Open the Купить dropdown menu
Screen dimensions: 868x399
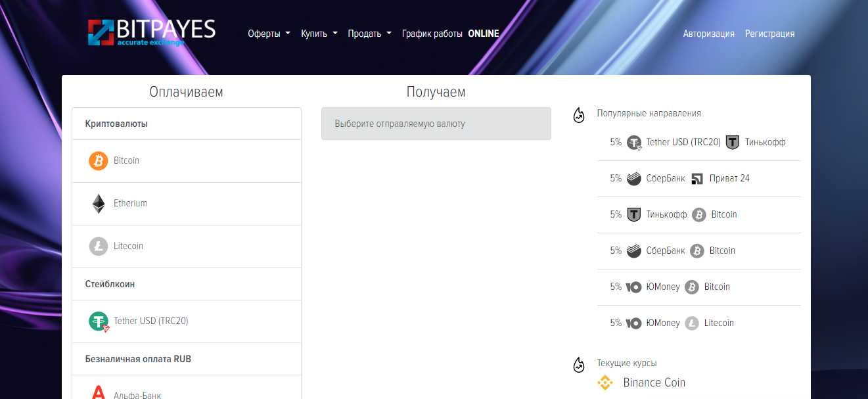click(x=319, y=34)
